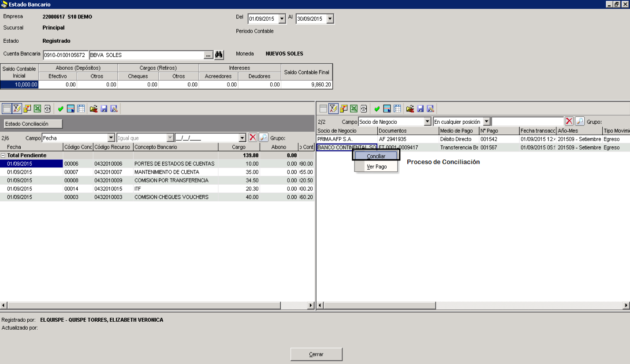The height and width of the screenshot is (364, 630).
Task: Collapse the Total Pendiente group row
Action: click(x=4, y=155)
